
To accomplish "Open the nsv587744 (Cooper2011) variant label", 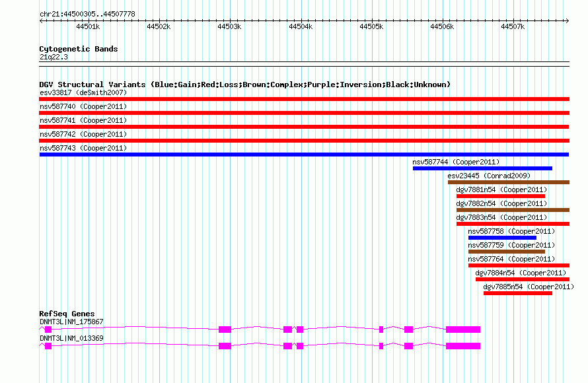I will 456,162.
